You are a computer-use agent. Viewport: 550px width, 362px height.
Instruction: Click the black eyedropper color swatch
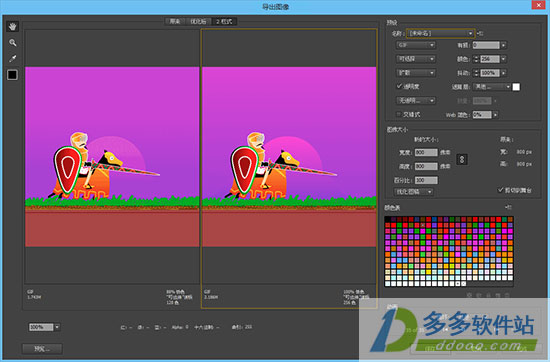(12, 75)
